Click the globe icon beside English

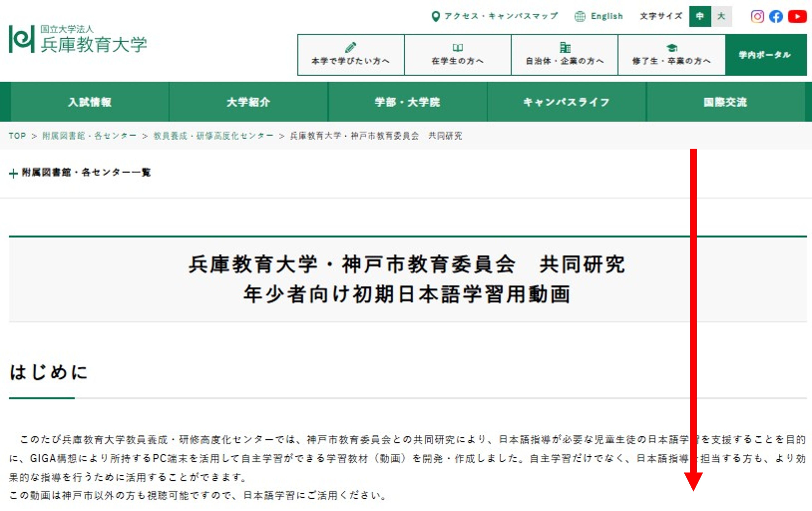click(580, 16)
